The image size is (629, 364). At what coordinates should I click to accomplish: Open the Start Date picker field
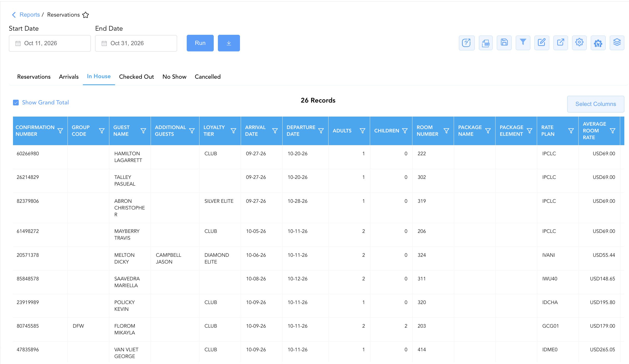(50, 43)
